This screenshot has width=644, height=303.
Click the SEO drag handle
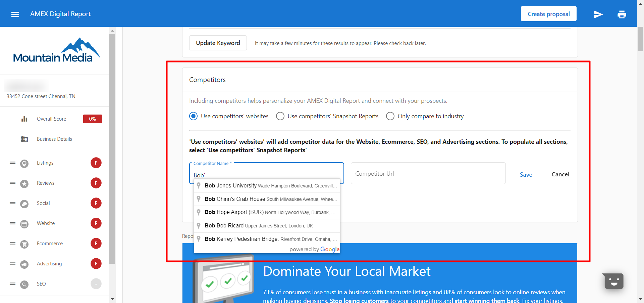pos(12,284)
